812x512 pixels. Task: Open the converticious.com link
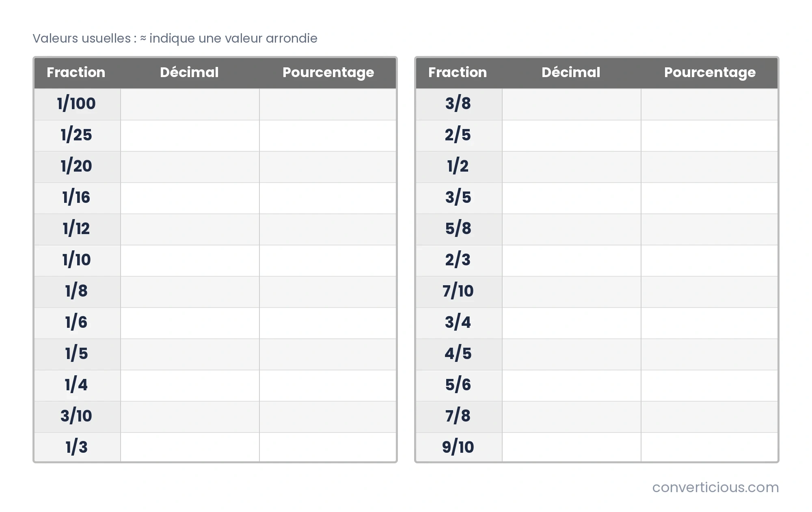(715, 487)
